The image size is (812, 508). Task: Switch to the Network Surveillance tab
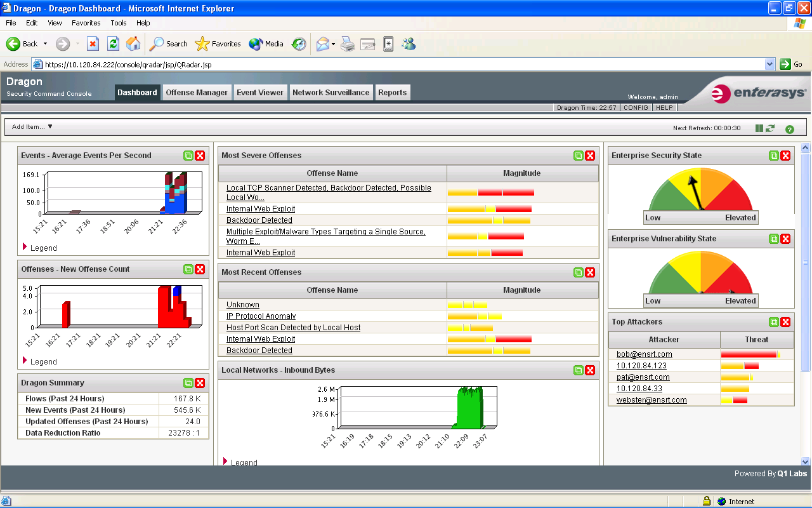coord(331,93)
